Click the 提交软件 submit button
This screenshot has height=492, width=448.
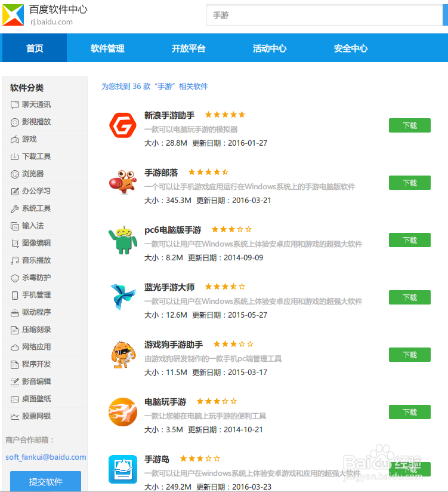pos(45,481)
